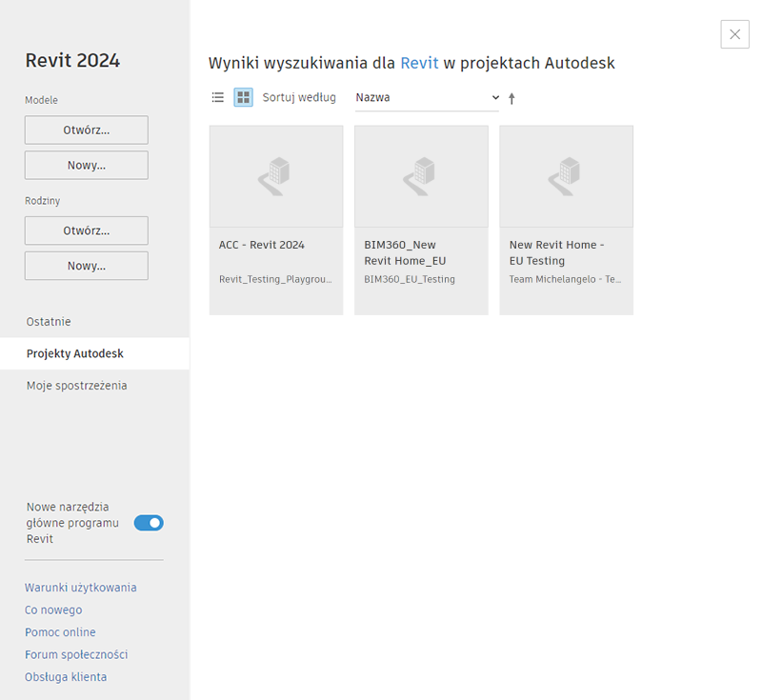Viewport: 762px width, 700px height.
Task: Close the search results with the X button
Action: point(734,34)
